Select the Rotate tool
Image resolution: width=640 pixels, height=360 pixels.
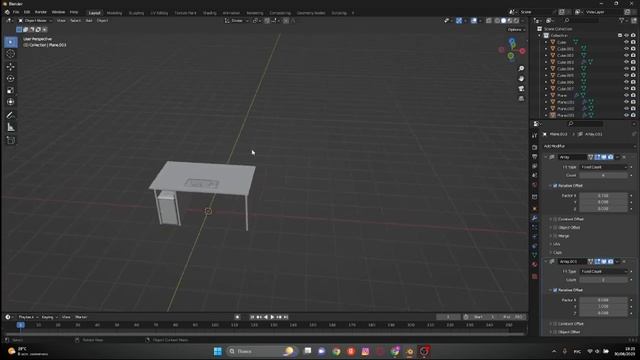pos(11,78)
